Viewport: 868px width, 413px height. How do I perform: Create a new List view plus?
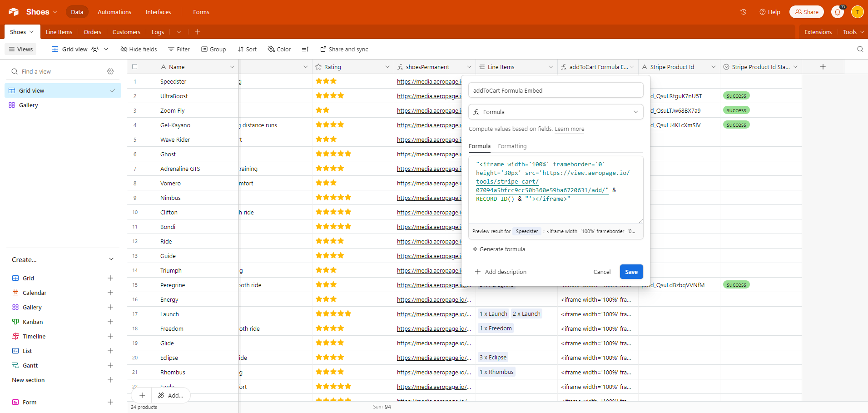[110, 351]
